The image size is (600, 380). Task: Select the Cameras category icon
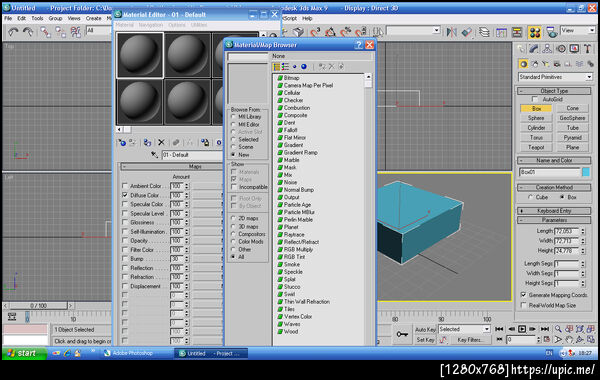[x=557, y=64]
